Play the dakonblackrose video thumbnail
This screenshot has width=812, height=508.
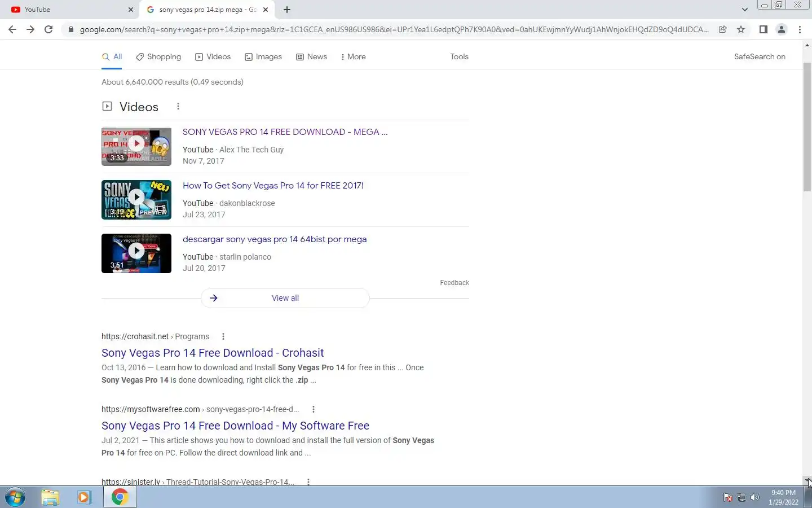pyautogui.click(x=136, y=200)
